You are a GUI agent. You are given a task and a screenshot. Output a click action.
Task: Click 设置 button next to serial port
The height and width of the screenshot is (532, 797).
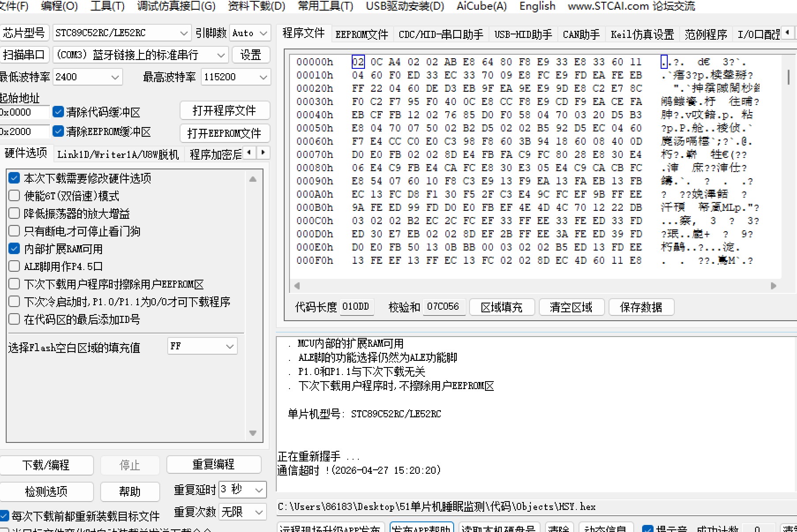[251, 55]
